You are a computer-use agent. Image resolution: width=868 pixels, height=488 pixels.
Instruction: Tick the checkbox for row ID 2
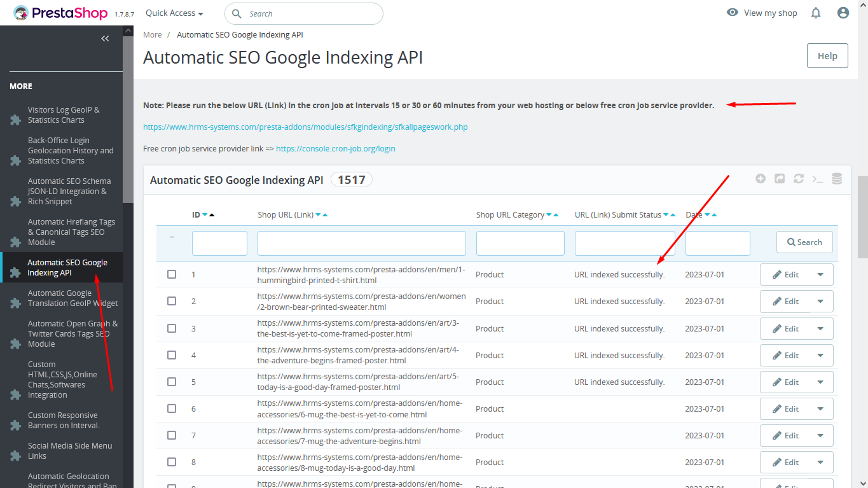[172, 301]
